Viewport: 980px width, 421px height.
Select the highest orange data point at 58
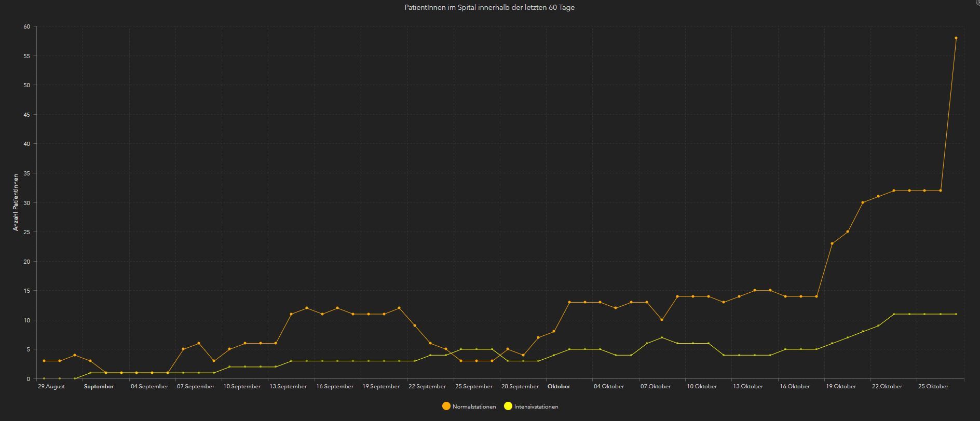click(956, 38)
